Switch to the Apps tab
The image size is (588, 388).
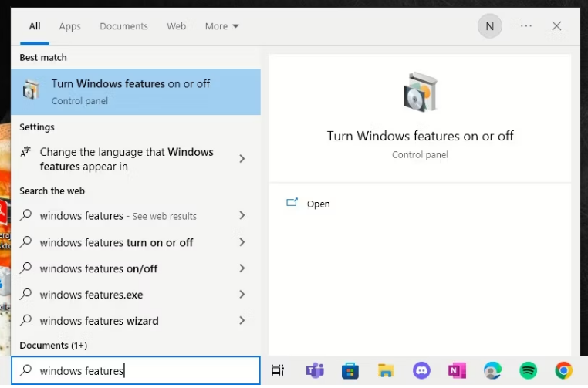pos(69,26)
